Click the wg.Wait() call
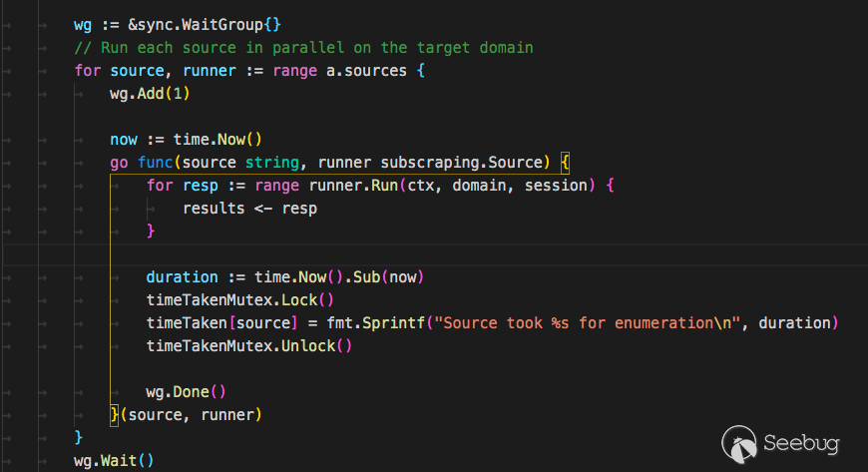Image resolution: width=868 pixels, height=472 pixels. pos(114,460)
